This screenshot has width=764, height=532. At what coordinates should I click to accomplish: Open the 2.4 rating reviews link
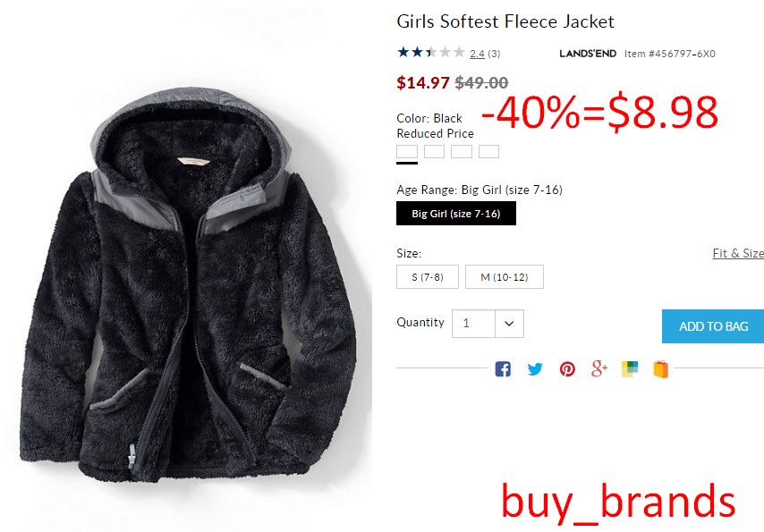477,54
